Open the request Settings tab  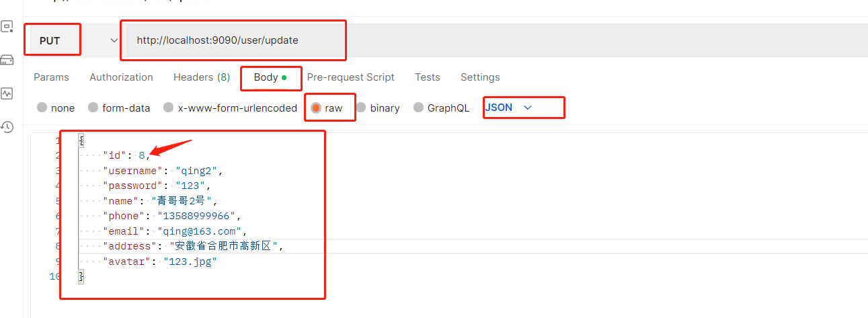(x=480, y=77)
